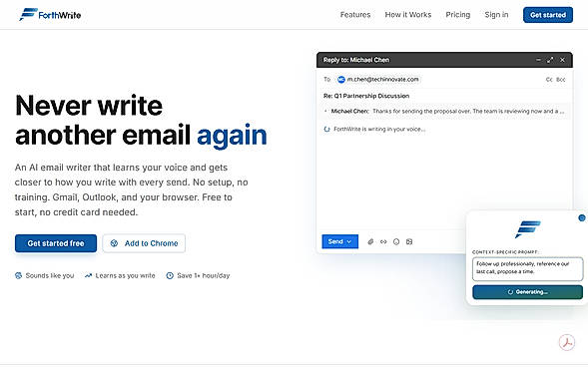Click the emoji icon in compose toolbar
This screenshot has height=367, width=588.
pyautogui.click(x=396, y=242)
